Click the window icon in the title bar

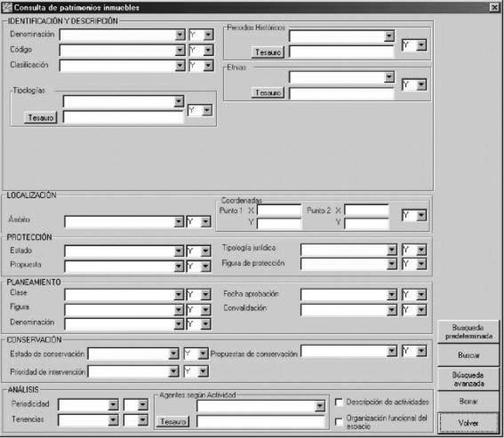click(x=7, y=7)
